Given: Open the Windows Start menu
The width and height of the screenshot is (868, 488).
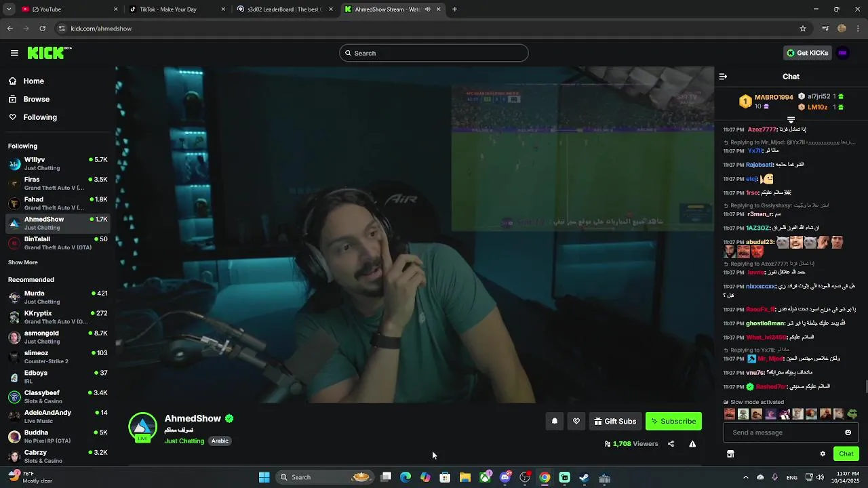Looking at the screenshot, I should tap(264, 477).
